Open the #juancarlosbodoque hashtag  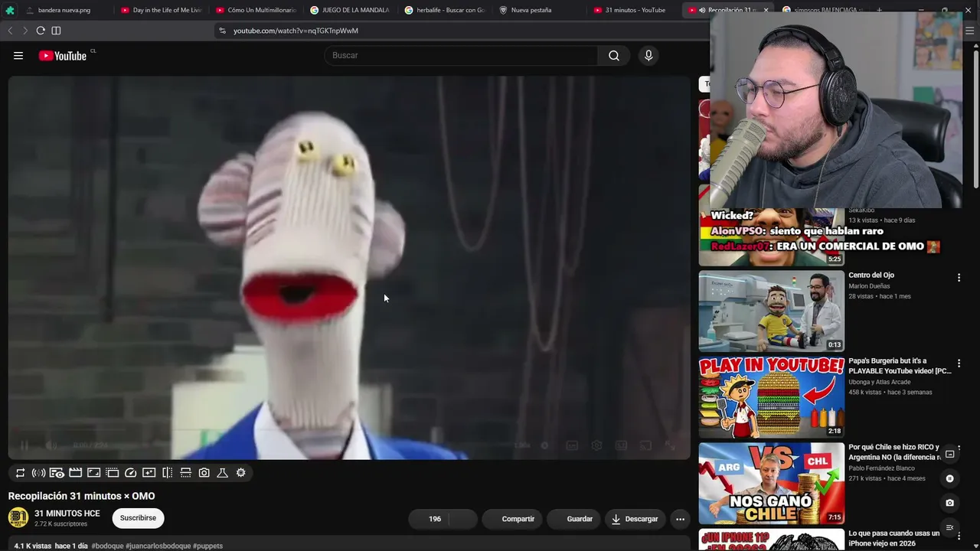coord(158,546)
